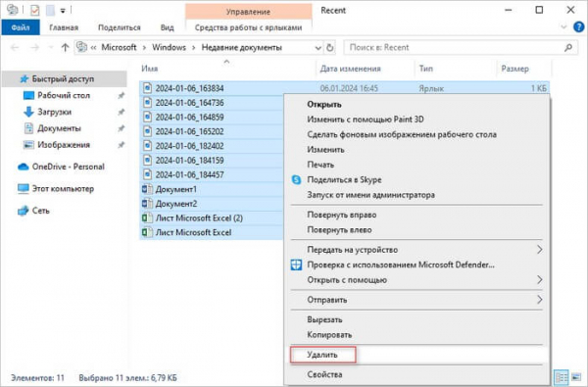This screenshot has width=588, height=387.
Task: Select Сеть in the navigation pane
Action: tap(40, 211)
